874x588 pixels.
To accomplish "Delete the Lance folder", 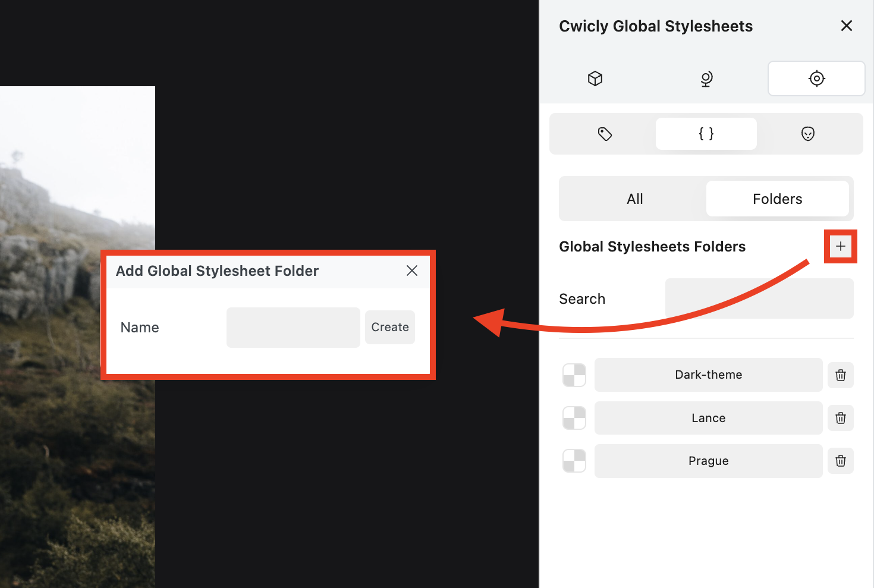I will click(x=840, y=418).
